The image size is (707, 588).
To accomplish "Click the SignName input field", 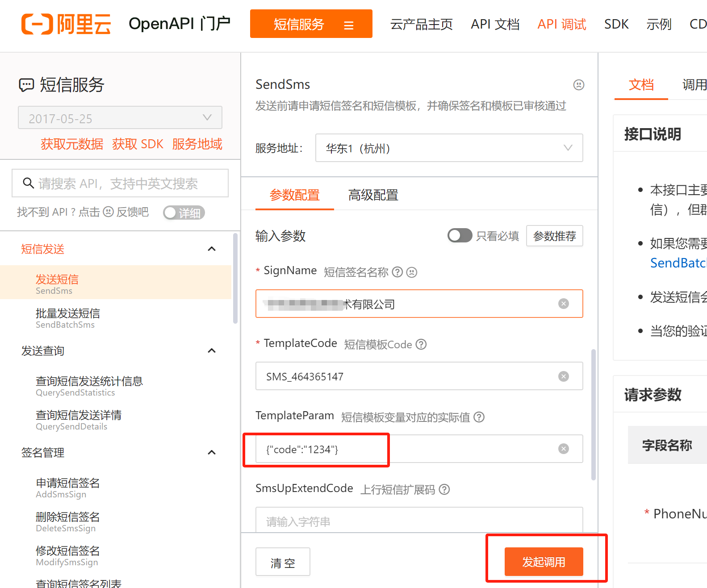I will tap(419, 304).
